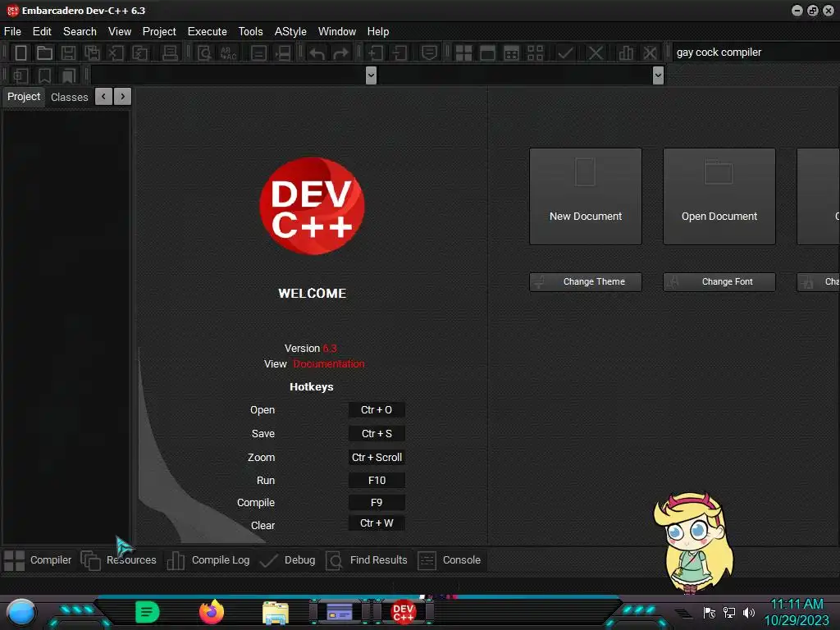Click the New file blank page icon
Image resolution: width=840 pixels, height=630 pixels.
click(21, 52)
